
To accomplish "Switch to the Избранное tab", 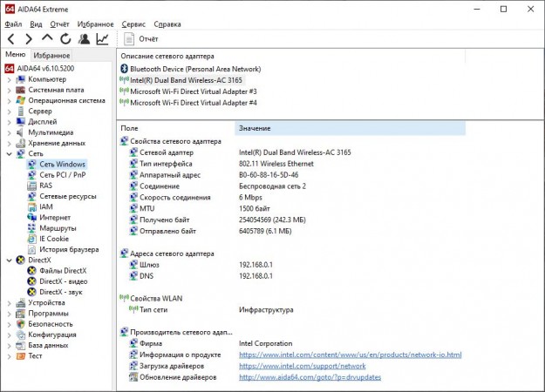I will coord(51,55).
